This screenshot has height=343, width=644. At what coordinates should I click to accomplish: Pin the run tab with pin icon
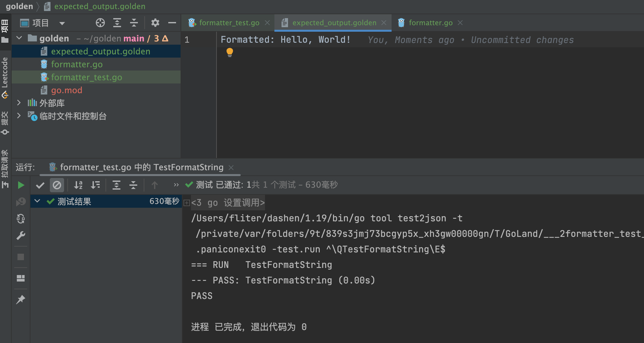pyautogui.click(x=21, y=300)
